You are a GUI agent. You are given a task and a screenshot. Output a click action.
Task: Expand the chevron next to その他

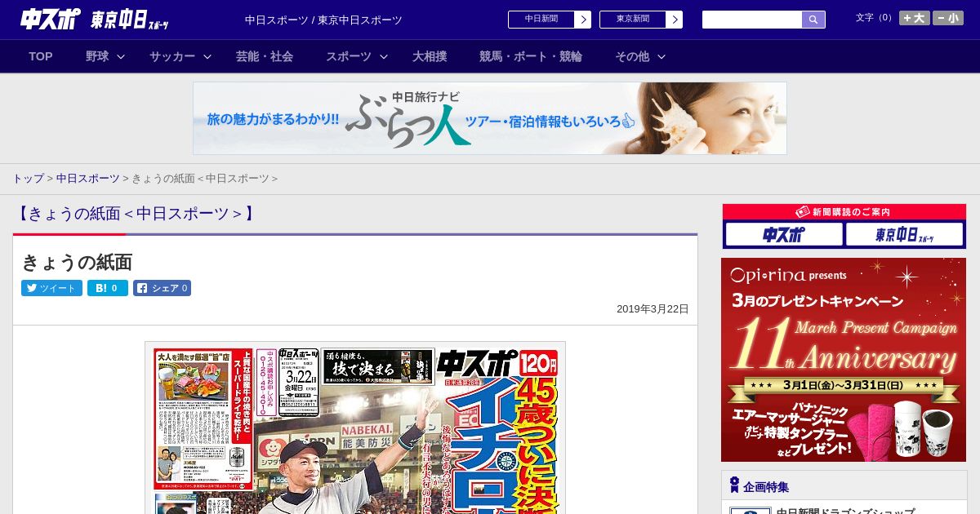[x=661, y=56]
